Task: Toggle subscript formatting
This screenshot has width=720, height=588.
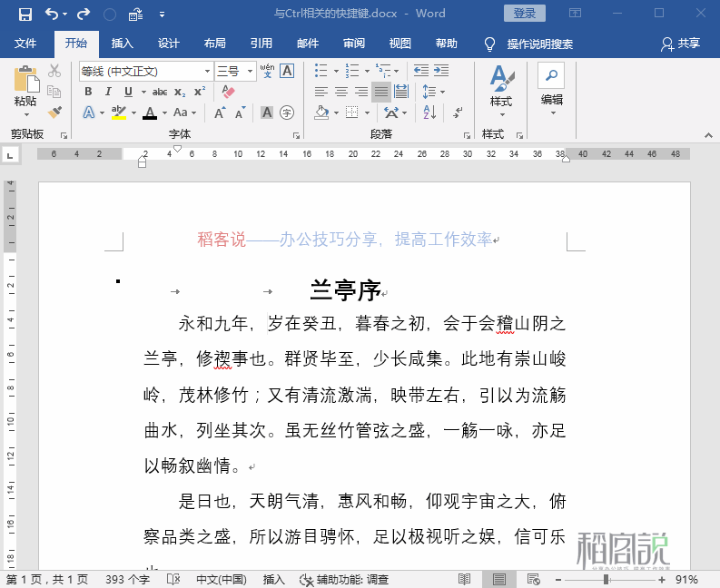Action: pyautogui.click(x=180, y=92)
